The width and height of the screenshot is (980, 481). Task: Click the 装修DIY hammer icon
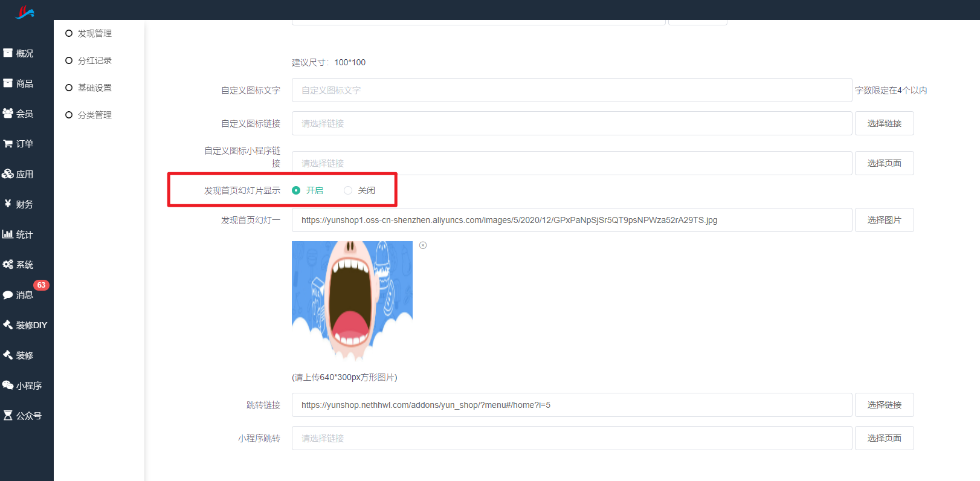[8, 325]
